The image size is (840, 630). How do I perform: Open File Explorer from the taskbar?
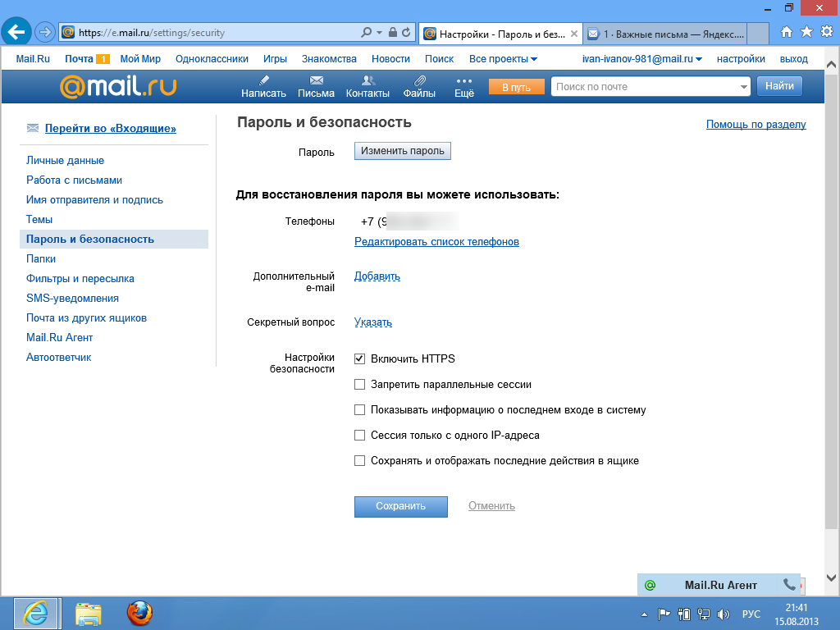point(88,613)
